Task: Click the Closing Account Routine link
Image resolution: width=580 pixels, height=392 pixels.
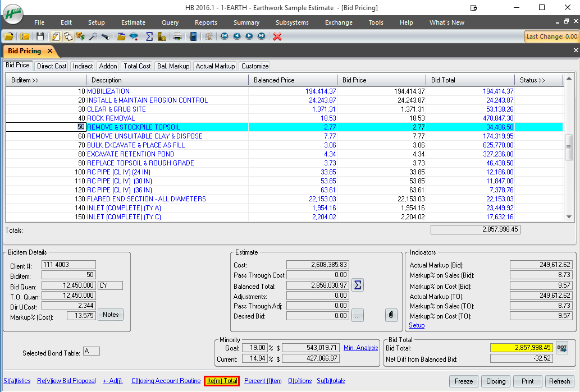Action: click(166, 381)
